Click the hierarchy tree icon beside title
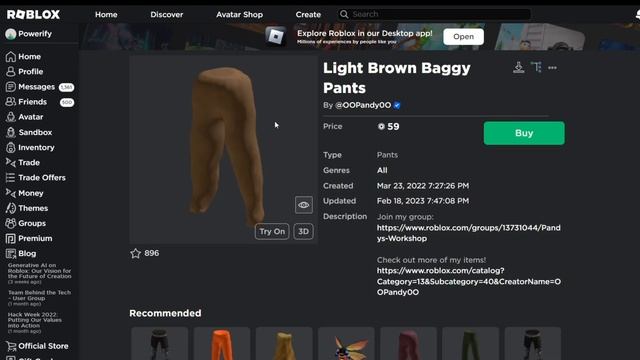The width and height of the screenshot is (640, 360). (536, 67)
